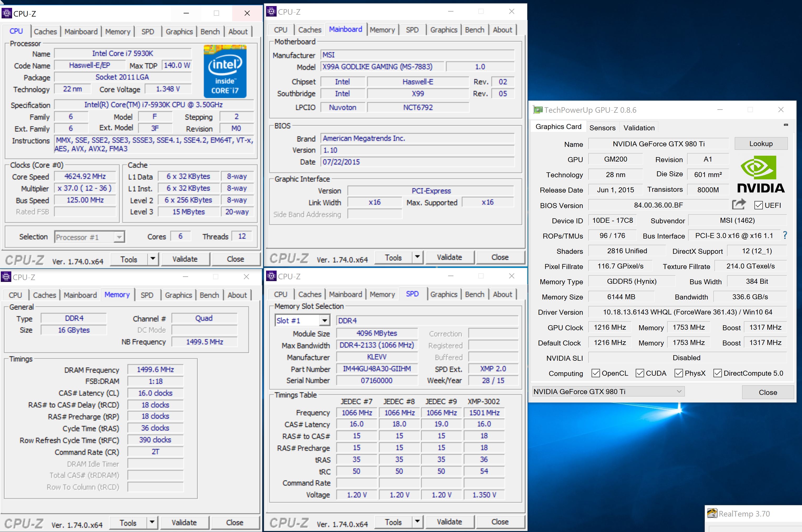The height and width of the screenshot is (532, 802).
Task: Click Tools button in the CPU tab window
Action: tap(129, 259)
